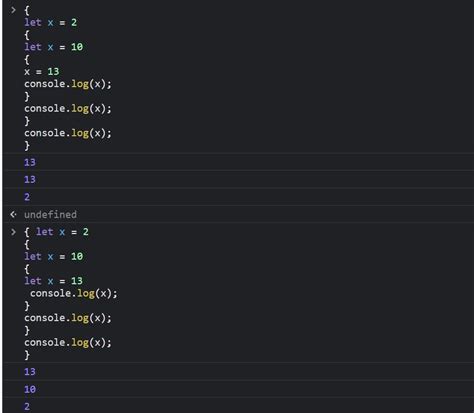Click "let x = 10" in the first snippet
474x413 pixels.
click(53, 47)
